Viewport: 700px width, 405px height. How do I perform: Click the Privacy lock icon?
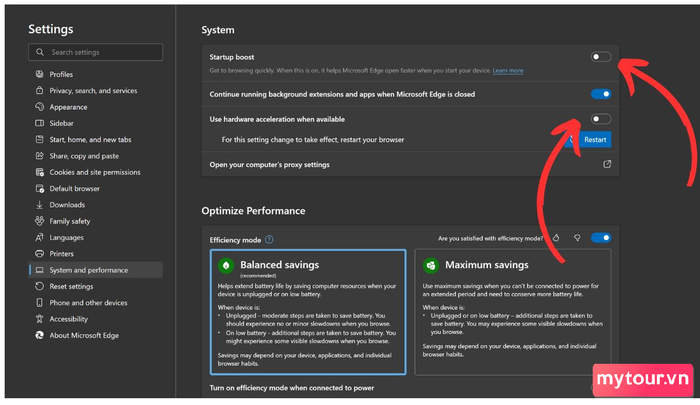tap(39, 90)
